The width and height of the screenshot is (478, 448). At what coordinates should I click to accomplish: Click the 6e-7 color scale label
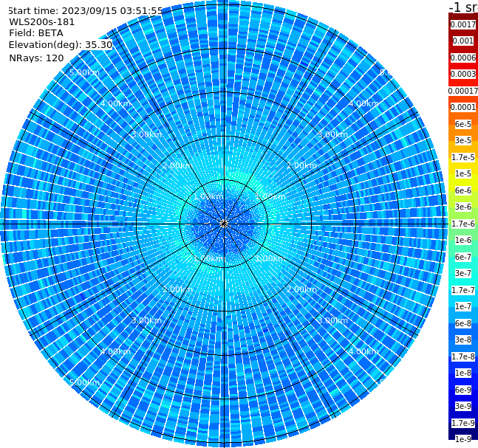[463, 257]
